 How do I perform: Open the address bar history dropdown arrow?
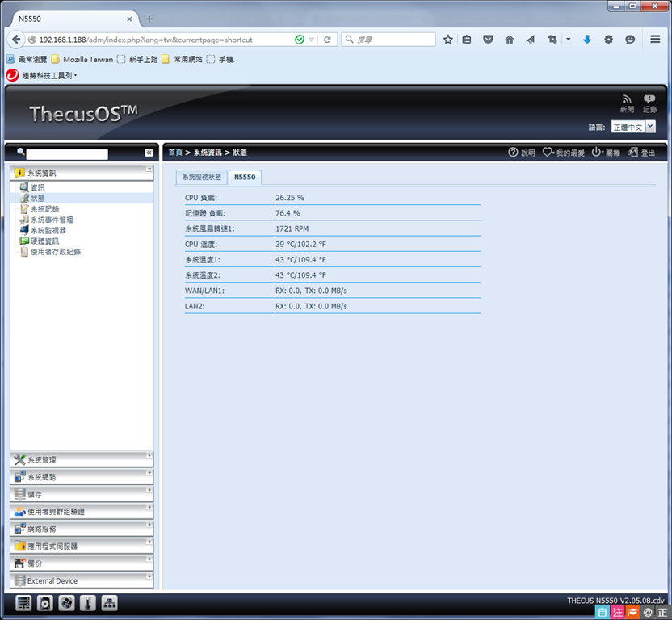coord(312,40)
